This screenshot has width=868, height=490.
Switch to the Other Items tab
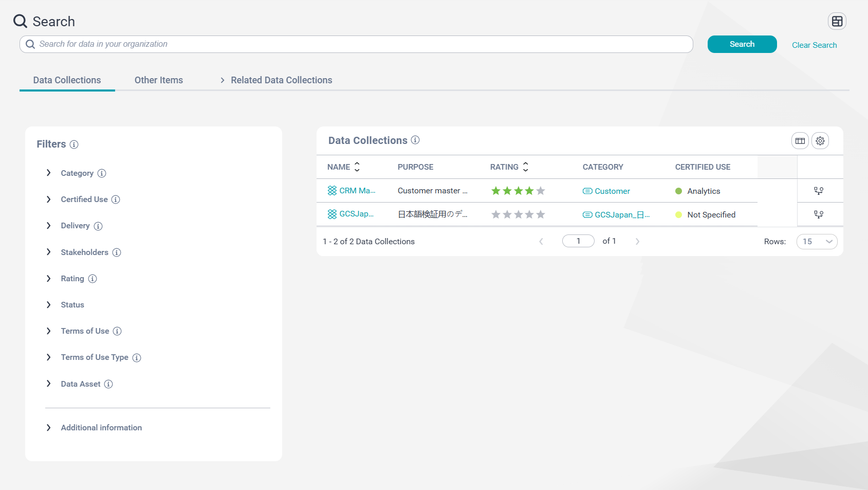coord(159,80)
